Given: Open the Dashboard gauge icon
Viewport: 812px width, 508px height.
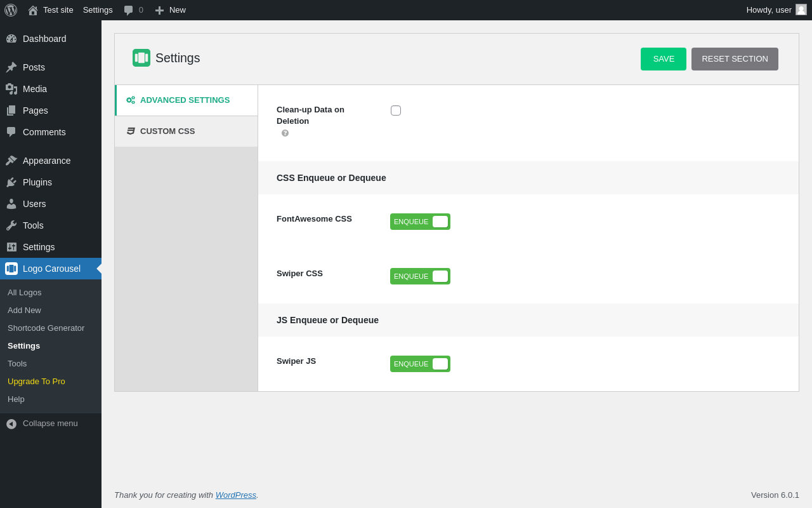Looking at the screenshot, I should (11, 39).
